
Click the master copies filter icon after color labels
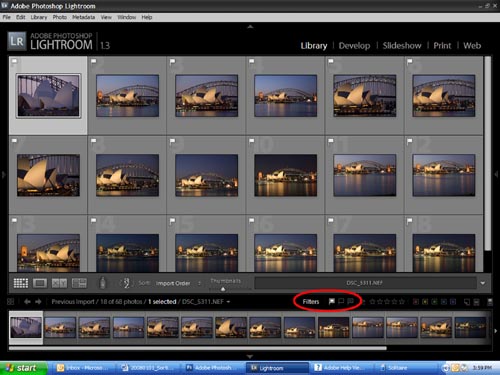467,302
